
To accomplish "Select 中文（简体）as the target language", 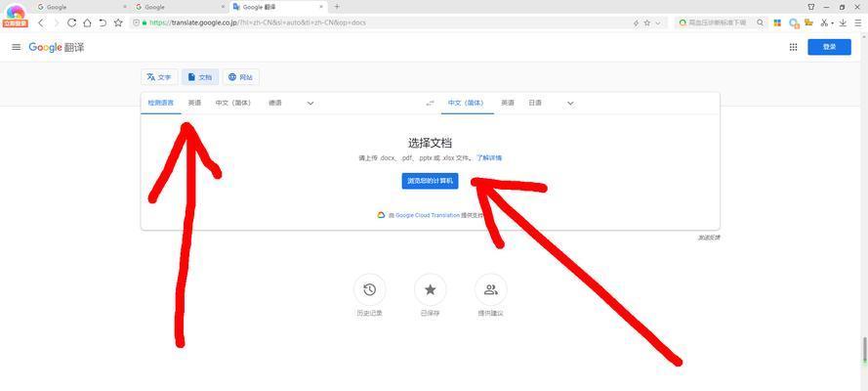I will click(466, 103).
